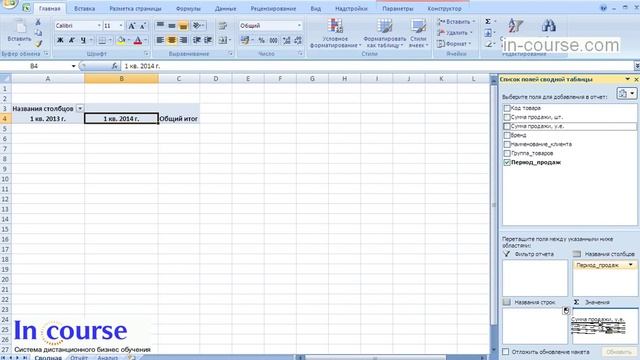Uncheck the Период_продаж field
This screenshot has width=640, height=360.
(x=507, y=162)
